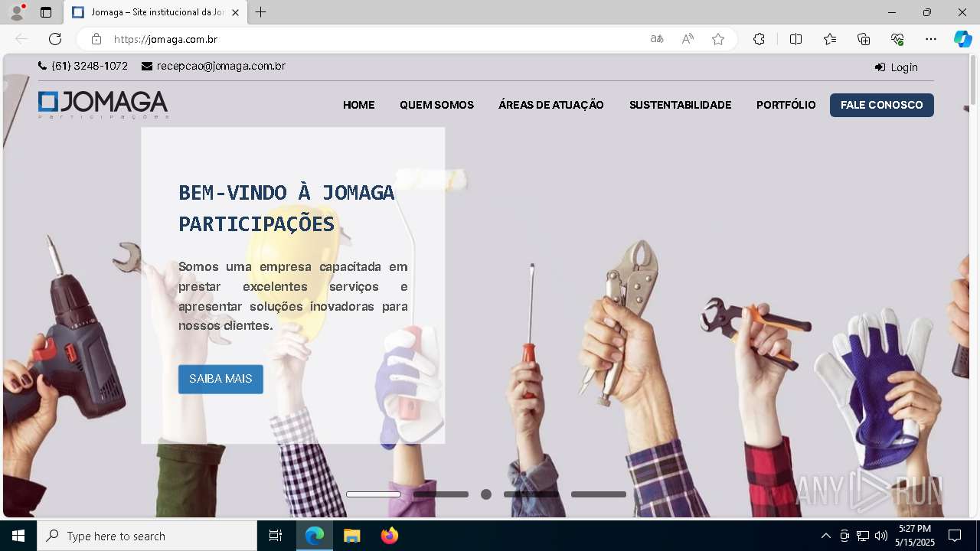Screen dimensions: 980x551
Task: Open Browser essentials heart icon
Action: click(x=897, y=39)
